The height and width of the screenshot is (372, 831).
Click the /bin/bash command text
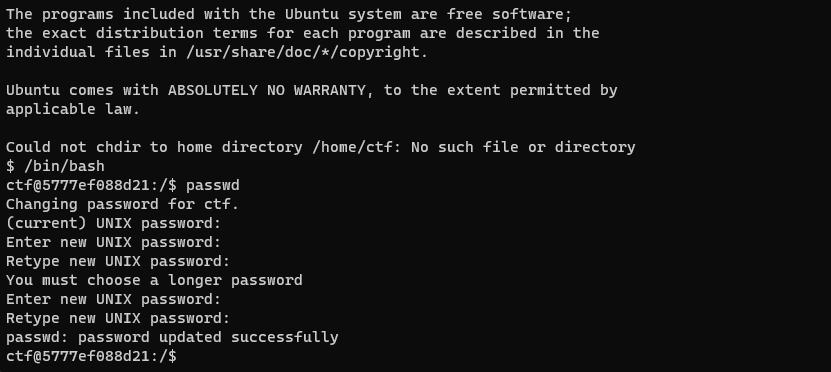(64, 166)
